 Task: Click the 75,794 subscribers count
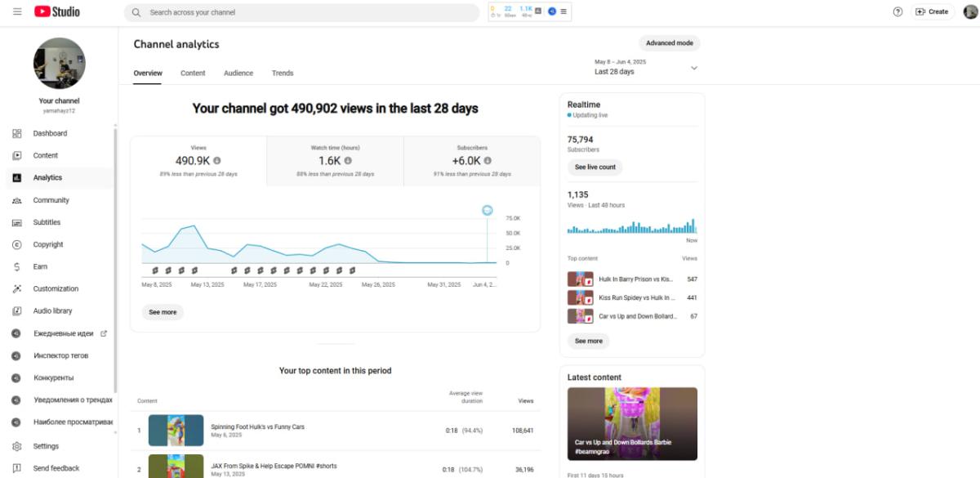(581, 140)
